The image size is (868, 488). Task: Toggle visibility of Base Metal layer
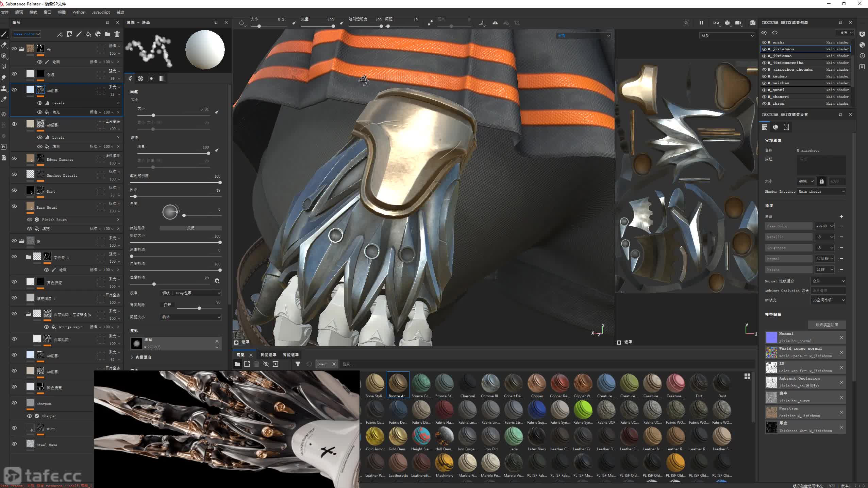coord(14,206)
